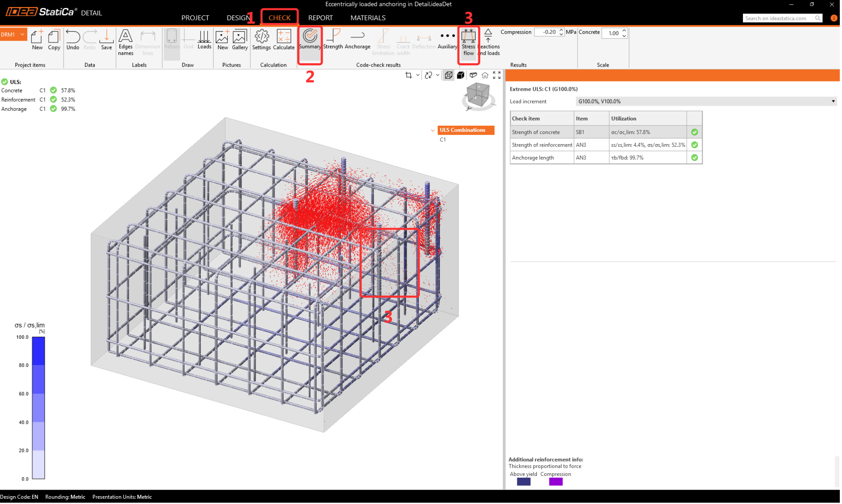Image resolution: width=842 pixels, height=504 pixels.
Task: Open the Auxiliary results view
Action: coord(447,40)
